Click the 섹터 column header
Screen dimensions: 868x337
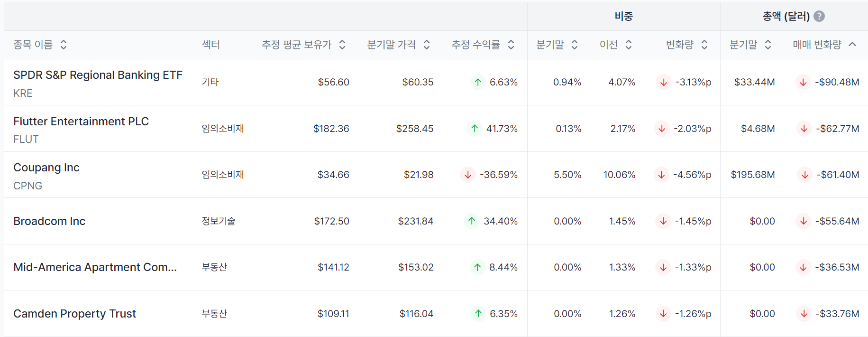pyautogui.click(x=211, y=45)
